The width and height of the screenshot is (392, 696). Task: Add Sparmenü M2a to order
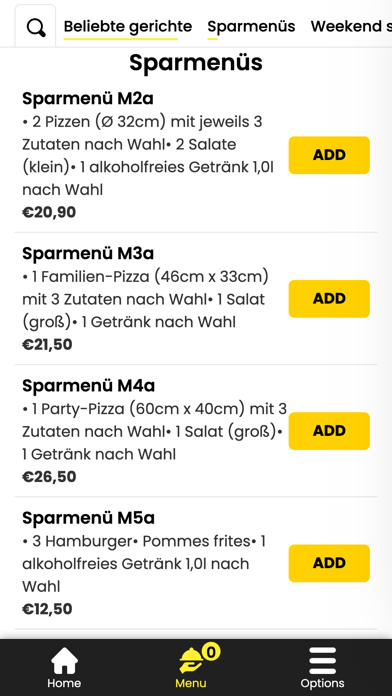tap(329, 155)
